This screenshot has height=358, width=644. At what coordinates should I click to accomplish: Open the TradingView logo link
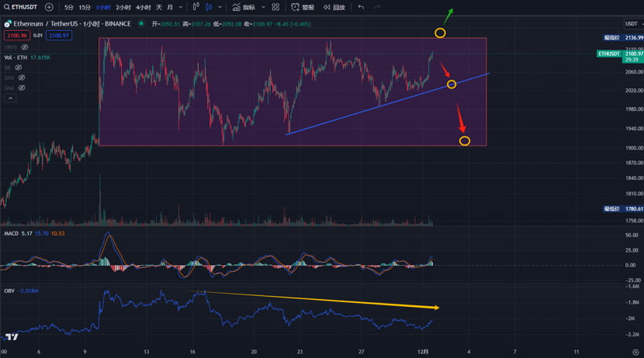tap(12, 336)
